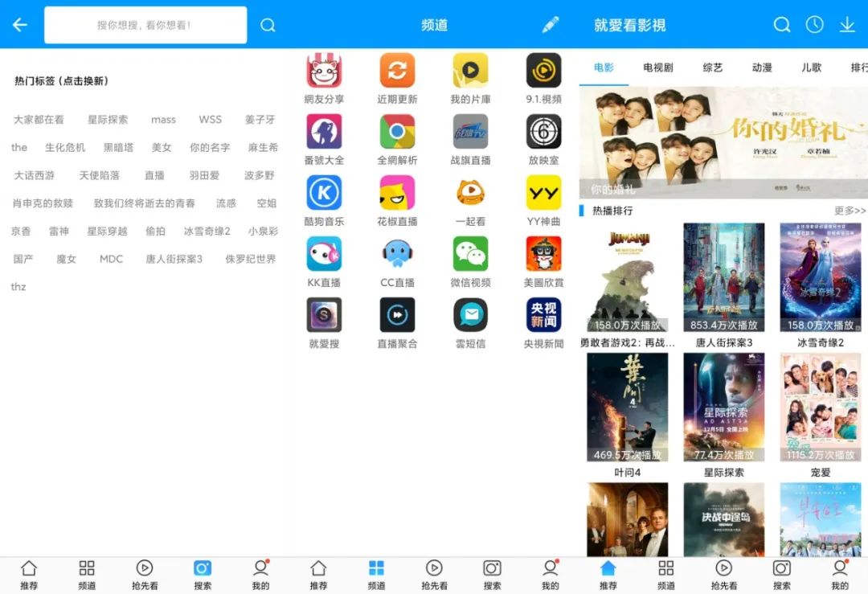
Task: Open the CC直播 channel icon
Action: click(398, 253)
